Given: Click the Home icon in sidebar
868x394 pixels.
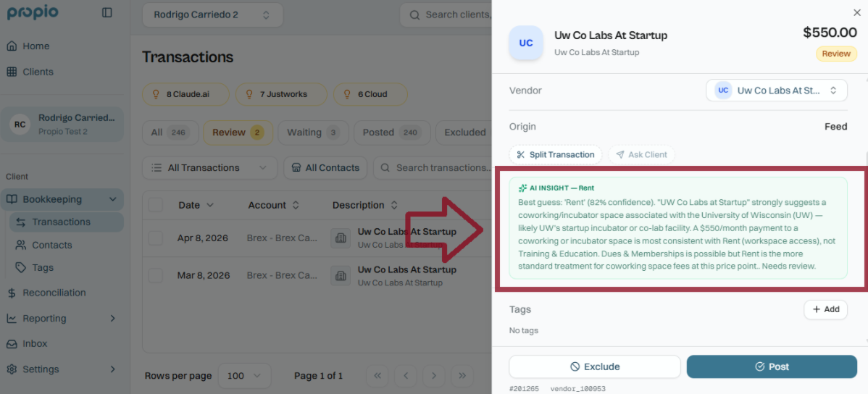Looking at the screenshot, I should point(12,46).
